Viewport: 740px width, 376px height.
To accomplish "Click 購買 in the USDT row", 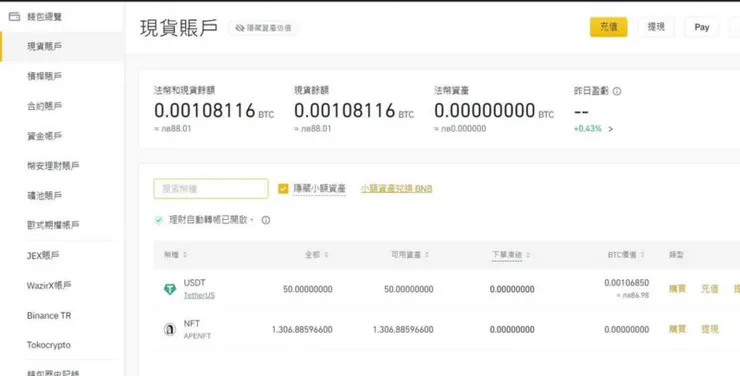I will pos(677,289).
